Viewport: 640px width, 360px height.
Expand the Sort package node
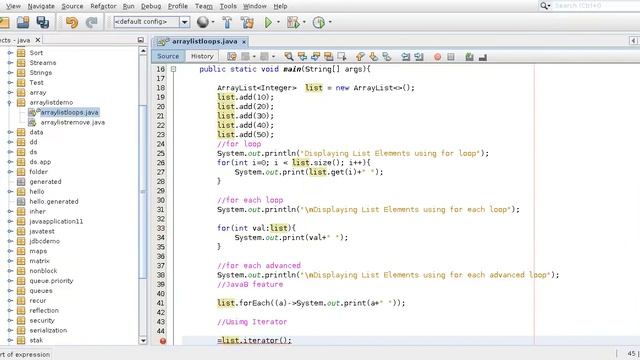tap(10, 53)
